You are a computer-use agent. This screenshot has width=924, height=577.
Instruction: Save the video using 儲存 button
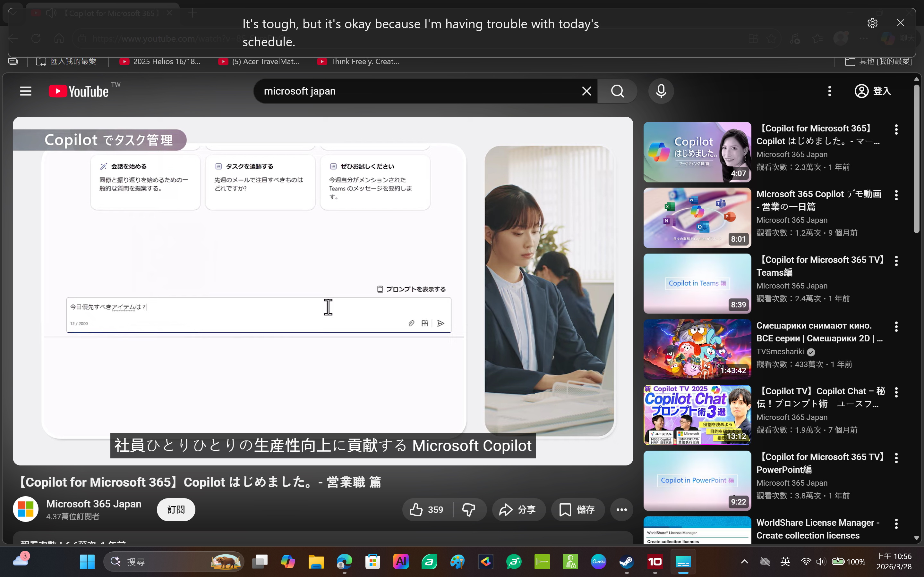[x=577, y=509]
